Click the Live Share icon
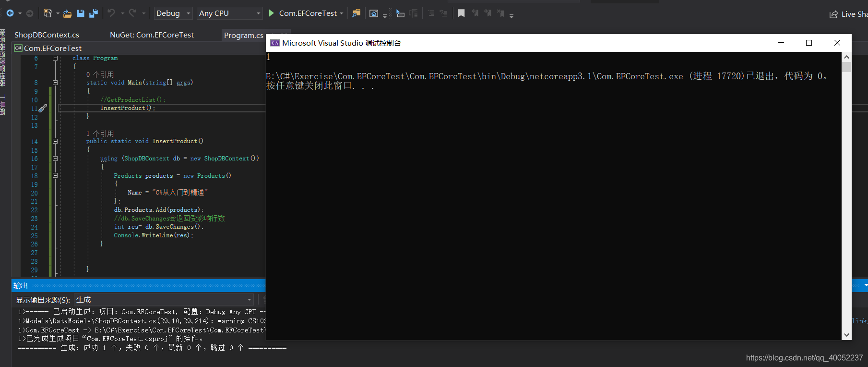 tap(834, 14)
